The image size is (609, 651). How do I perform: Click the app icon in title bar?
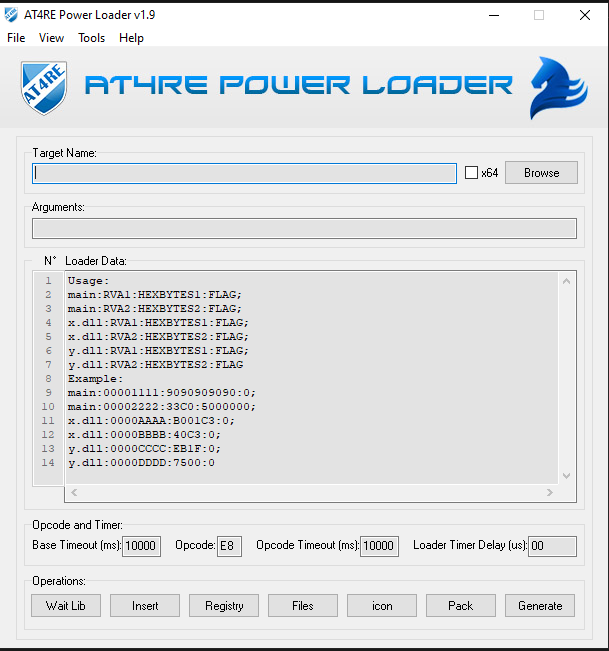12,15
